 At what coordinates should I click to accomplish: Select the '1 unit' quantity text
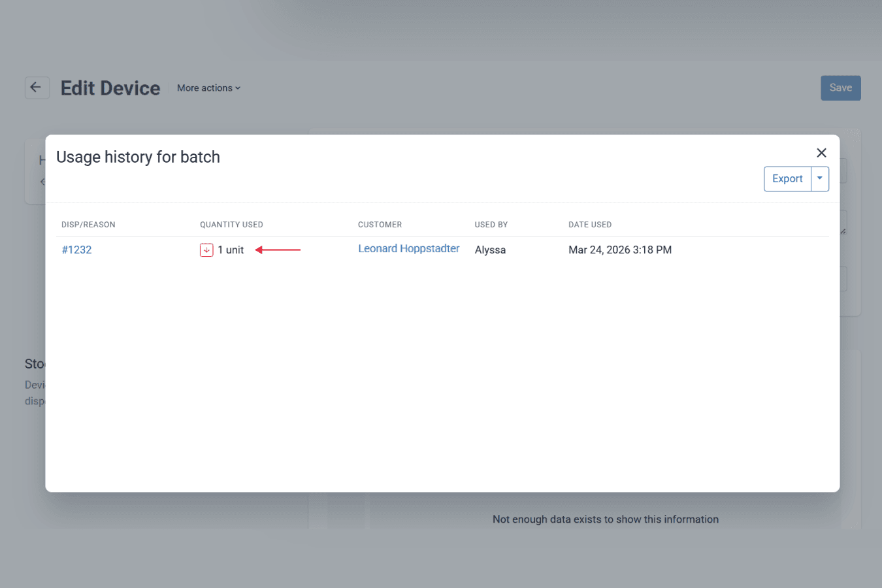pos(231,250)
